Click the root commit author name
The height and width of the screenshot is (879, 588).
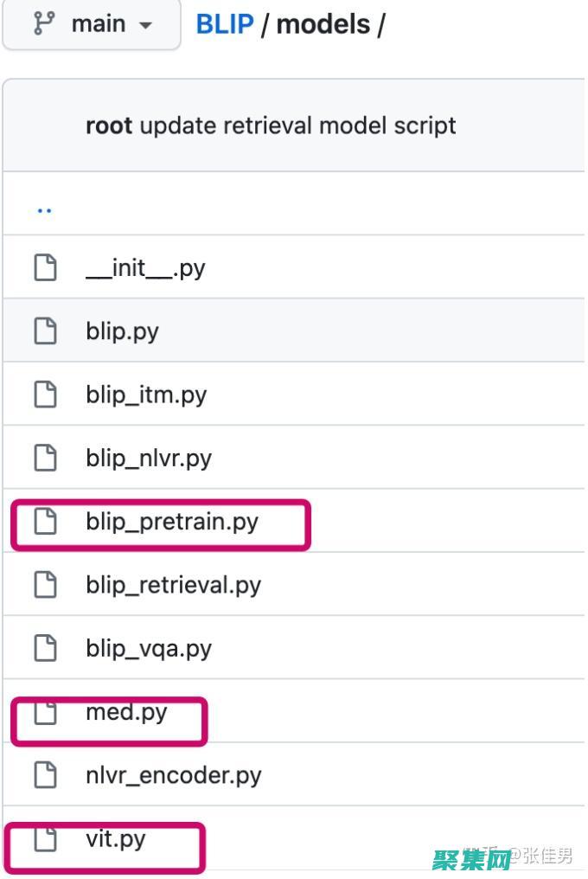109,125
